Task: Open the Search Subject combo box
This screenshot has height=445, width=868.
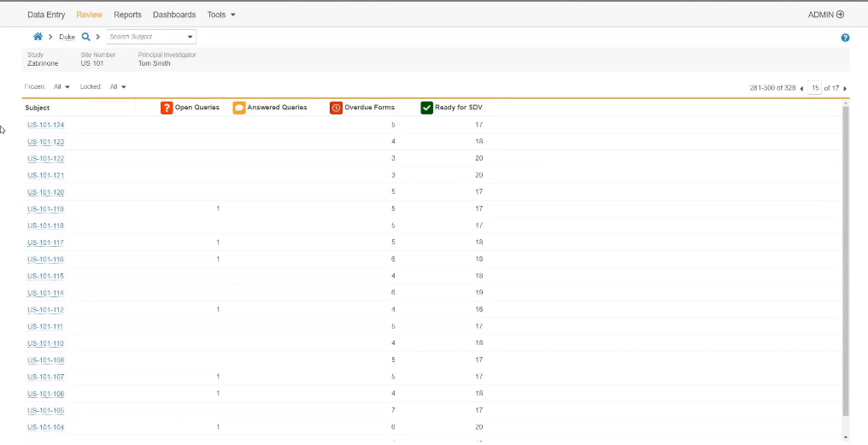Action: click(x=151, y=37)
